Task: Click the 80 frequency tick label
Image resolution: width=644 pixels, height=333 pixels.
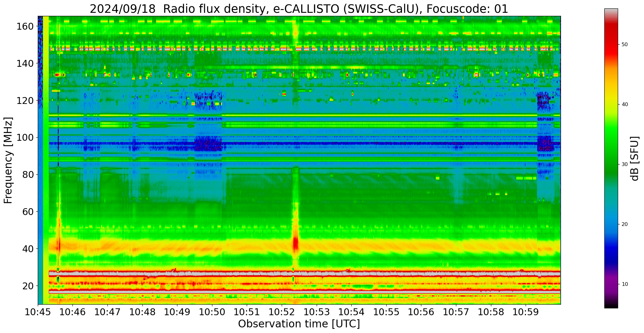Action: 28,175
